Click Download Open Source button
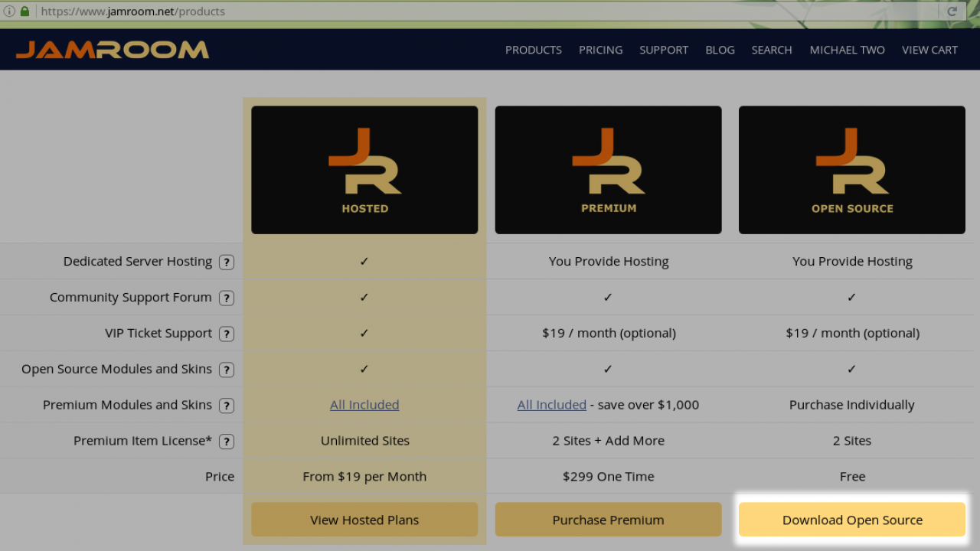This screenshot has width=980, height=551. click(x=852, y=520)
